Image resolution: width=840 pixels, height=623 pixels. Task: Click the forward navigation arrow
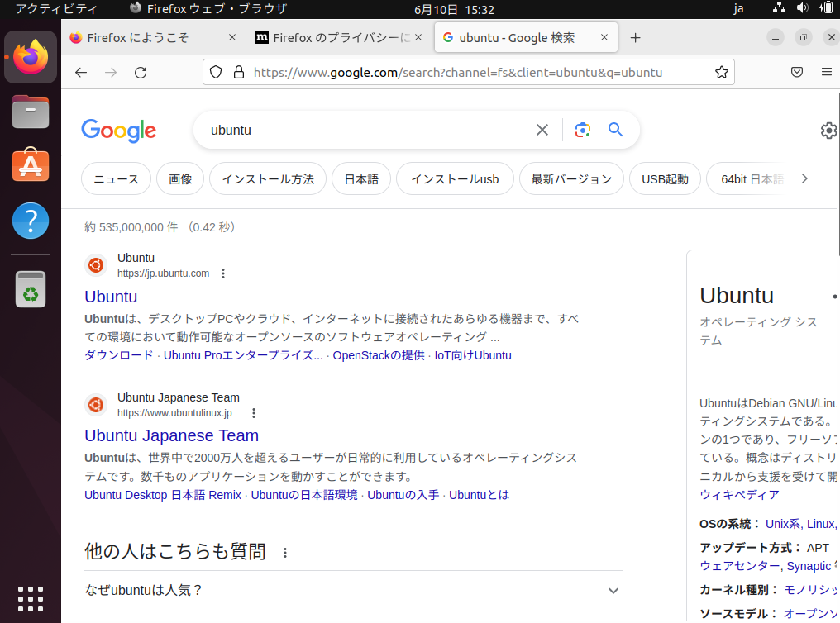point(111,72)
